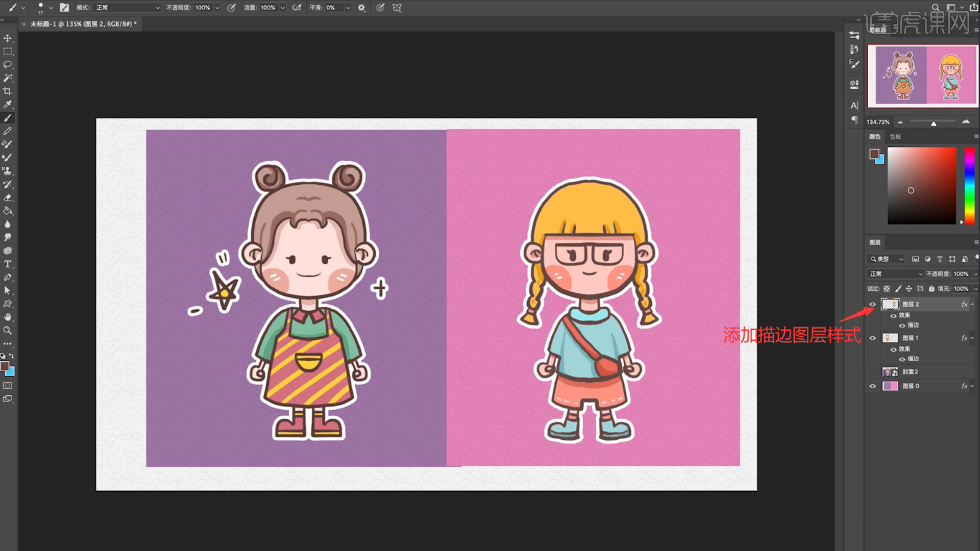Select the Hand tool
The width and height of the screenshot is (980, 551).
click(8, 317)
